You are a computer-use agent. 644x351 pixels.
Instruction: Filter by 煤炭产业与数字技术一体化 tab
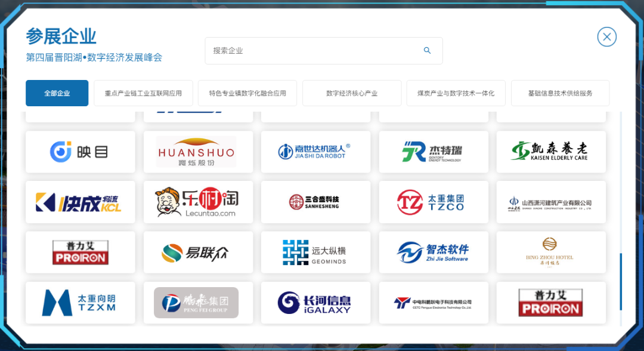(x=456, y=93)
